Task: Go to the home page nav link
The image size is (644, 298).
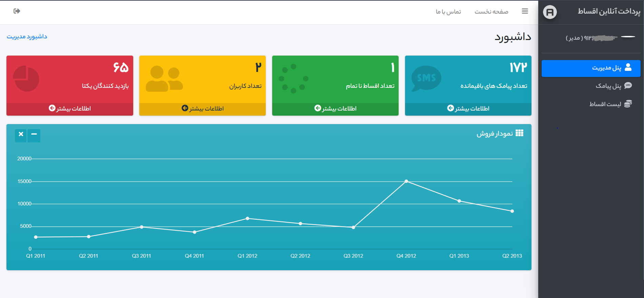Action: click(491, 12)
